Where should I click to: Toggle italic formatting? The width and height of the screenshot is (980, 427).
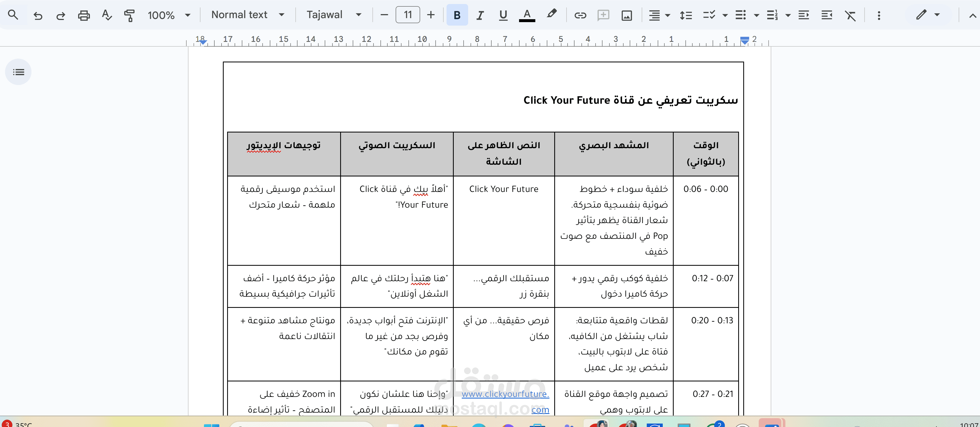click(x=480, y=15)
